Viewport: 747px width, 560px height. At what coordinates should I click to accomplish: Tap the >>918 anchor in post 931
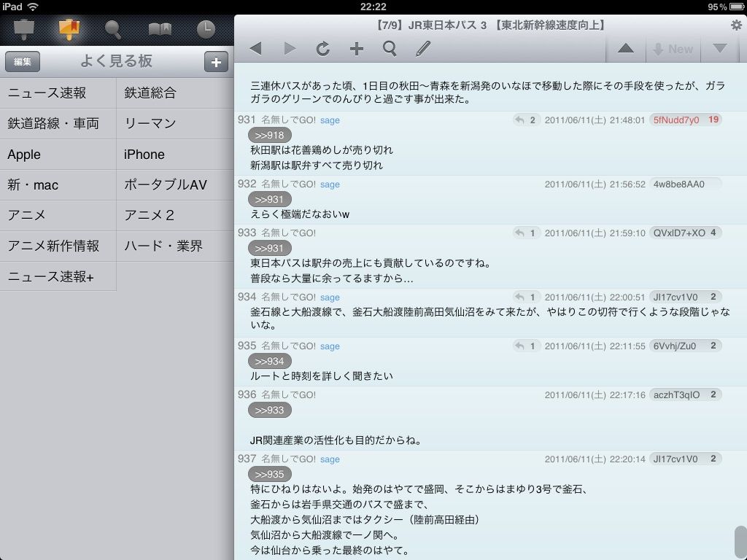[270, 135]
